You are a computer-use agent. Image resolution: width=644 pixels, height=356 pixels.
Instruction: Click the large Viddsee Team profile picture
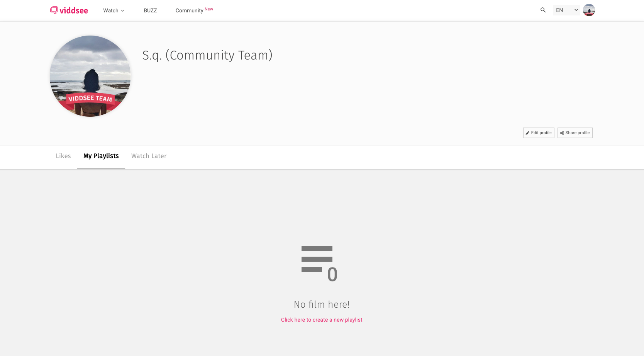pos(90,76)
